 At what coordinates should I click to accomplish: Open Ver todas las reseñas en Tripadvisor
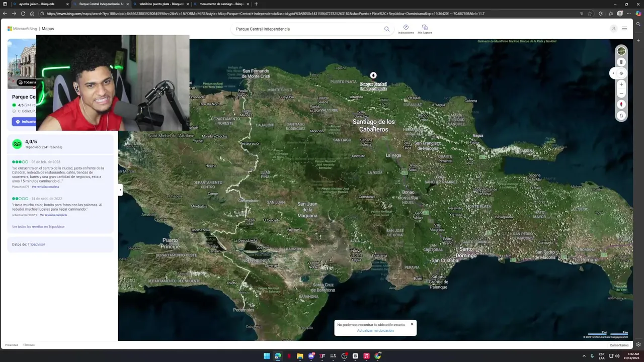(x=38, y=227)
